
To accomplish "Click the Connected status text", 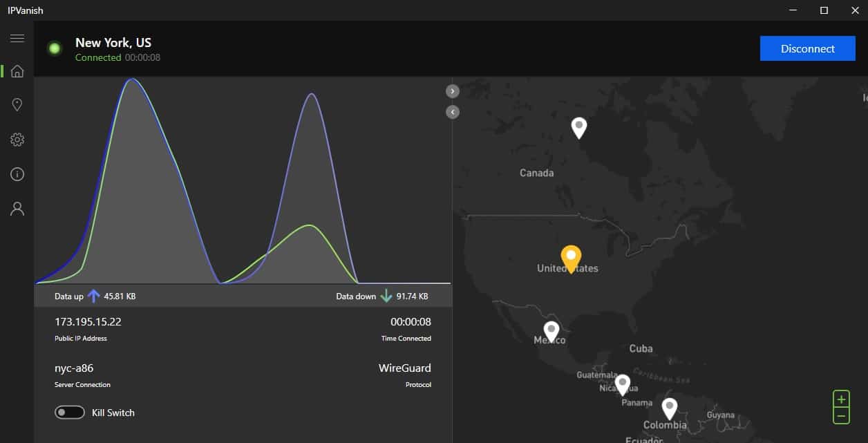I will tap(98, 57).
